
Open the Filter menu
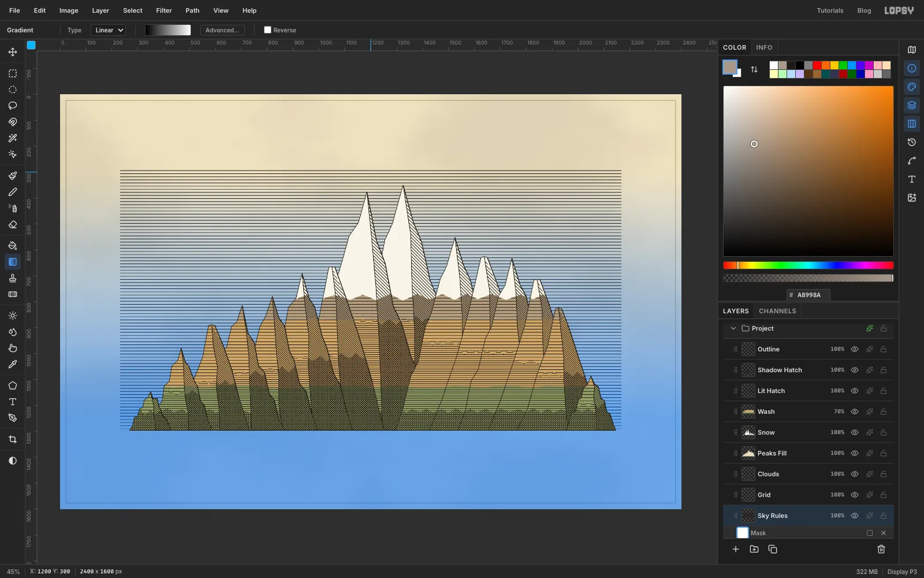pos(164,10)
